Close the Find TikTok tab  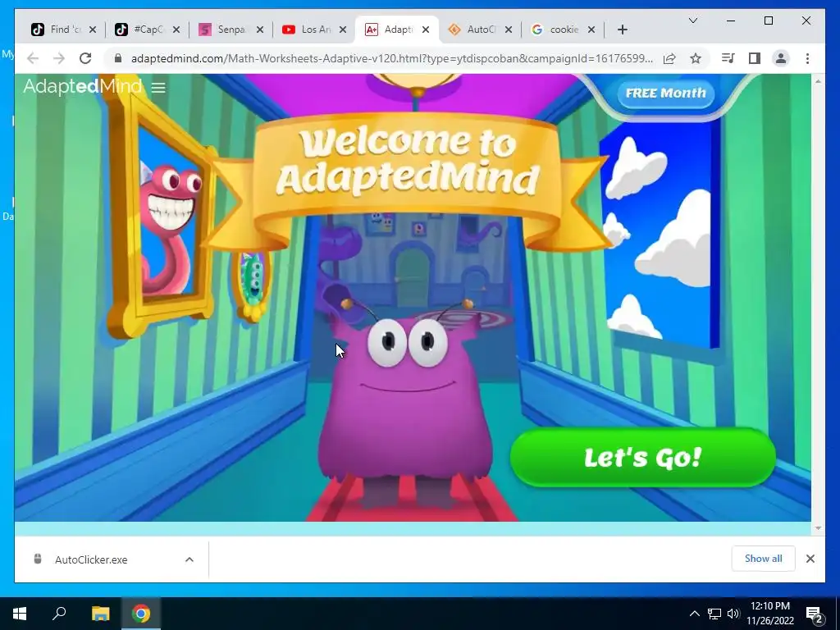93,30
